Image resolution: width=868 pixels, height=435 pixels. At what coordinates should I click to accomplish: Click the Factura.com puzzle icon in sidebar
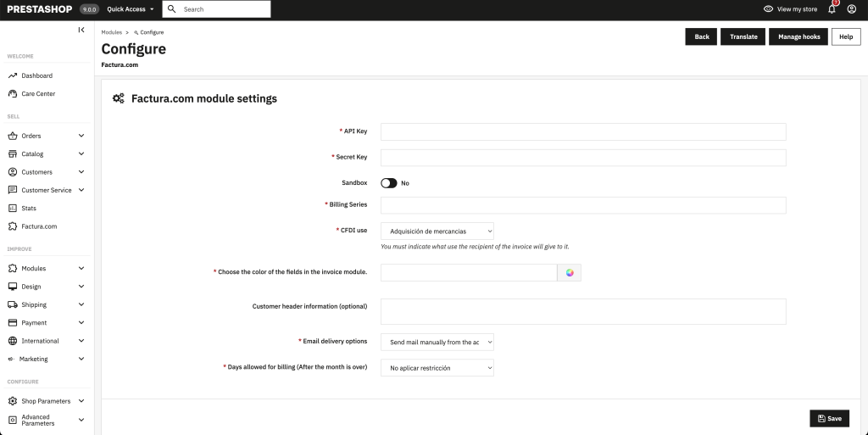click(12, 227)
